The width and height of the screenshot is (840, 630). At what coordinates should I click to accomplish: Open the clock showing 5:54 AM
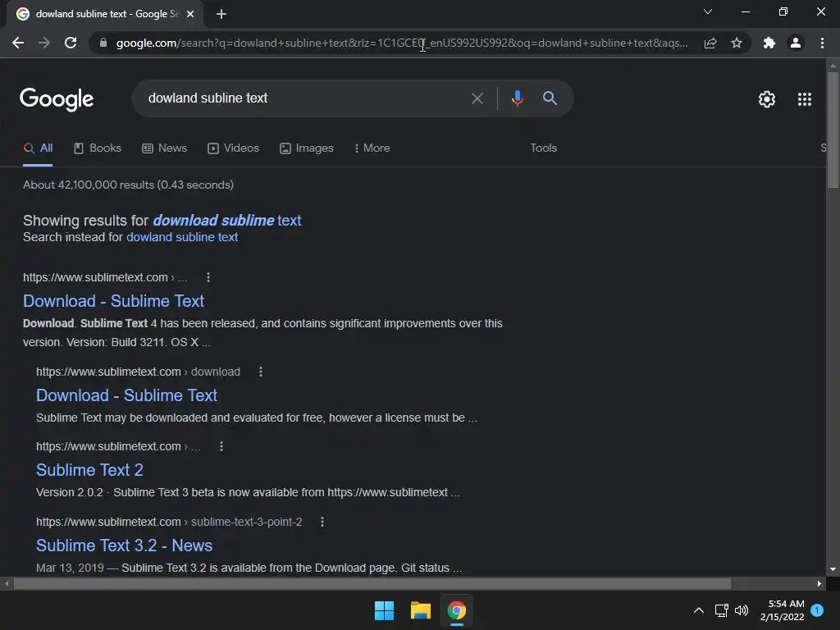[x=782, y=610]
